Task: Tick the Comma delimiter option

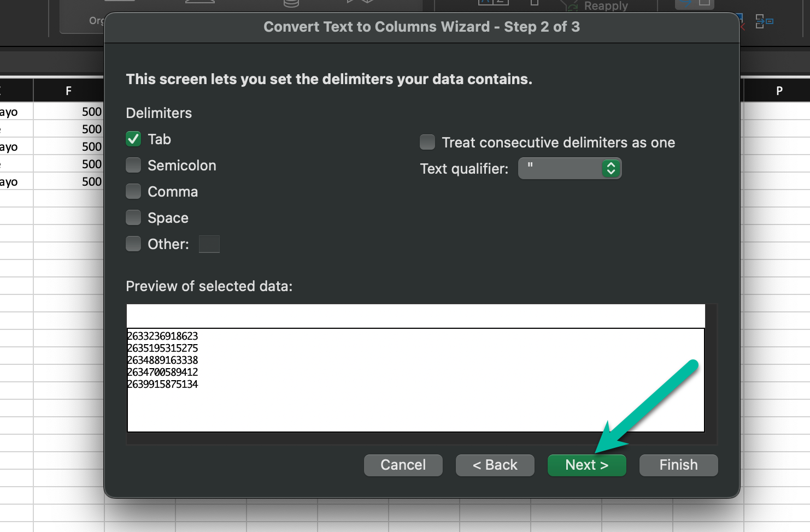Action: pos(133,192)
